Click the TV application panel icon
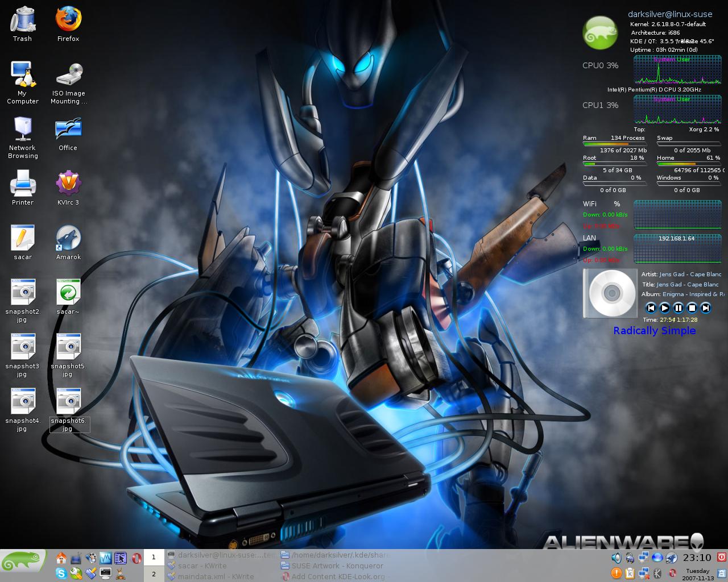 76,559
